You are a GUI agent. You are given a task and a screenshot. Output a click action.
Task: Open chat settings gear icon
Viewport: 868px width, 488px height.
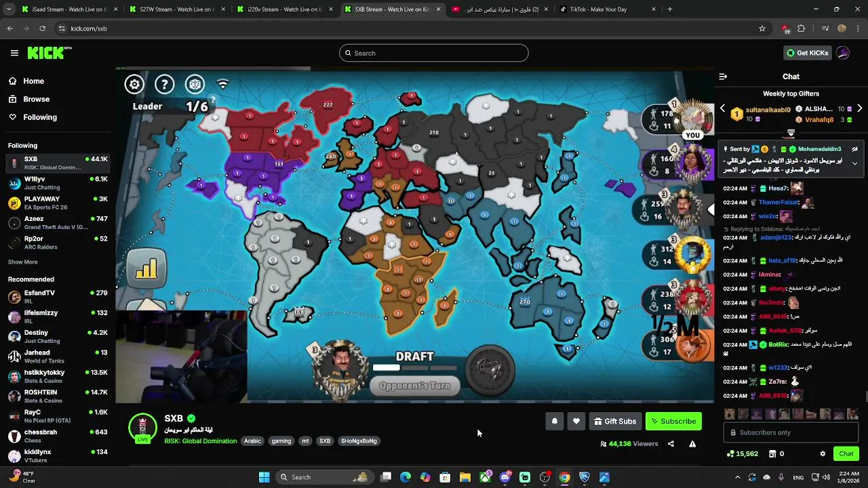pos(823,453)
